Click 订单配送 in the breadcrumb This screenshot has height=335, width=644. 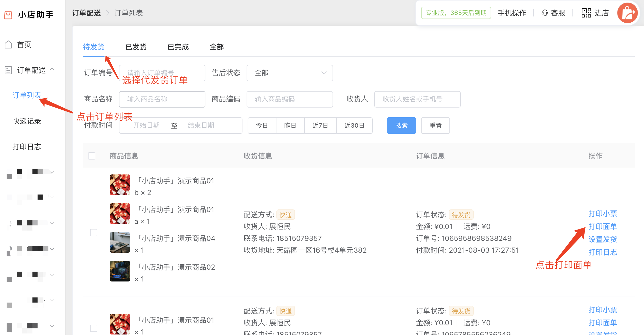(x=86, y=13)
